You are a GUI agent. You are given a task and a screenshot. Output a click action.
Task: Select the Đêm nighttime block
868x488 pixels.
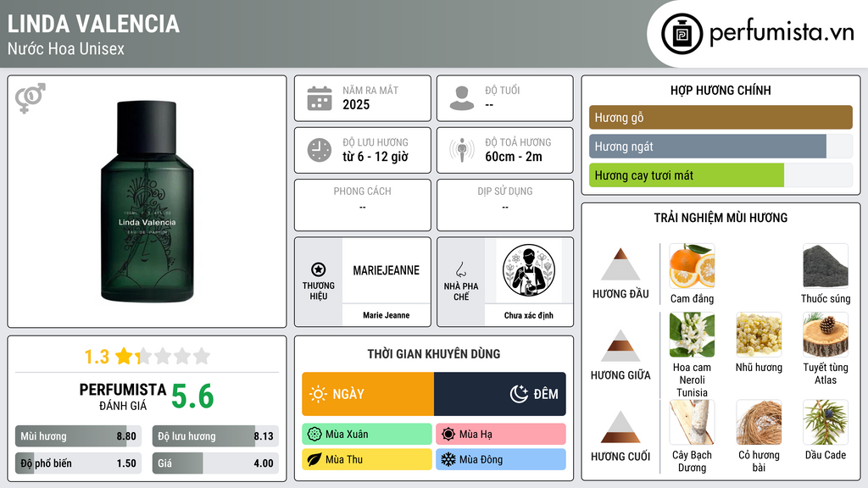(x=500, y=394)
